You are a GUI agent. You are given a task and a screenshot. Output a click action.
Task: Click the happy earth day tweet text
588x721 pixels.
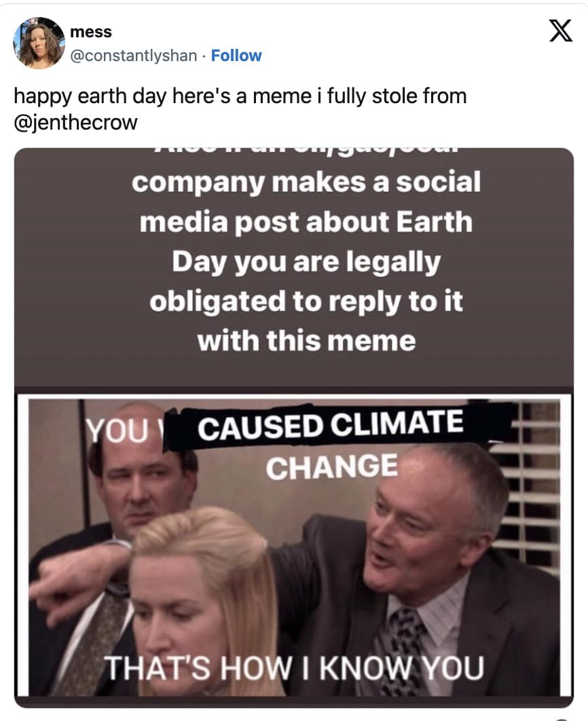[240, 109]
